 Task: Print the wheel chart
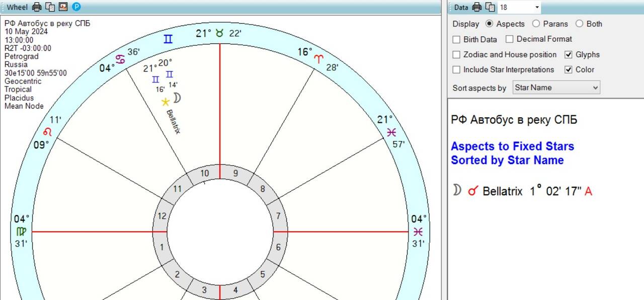[x=37, y=7]
